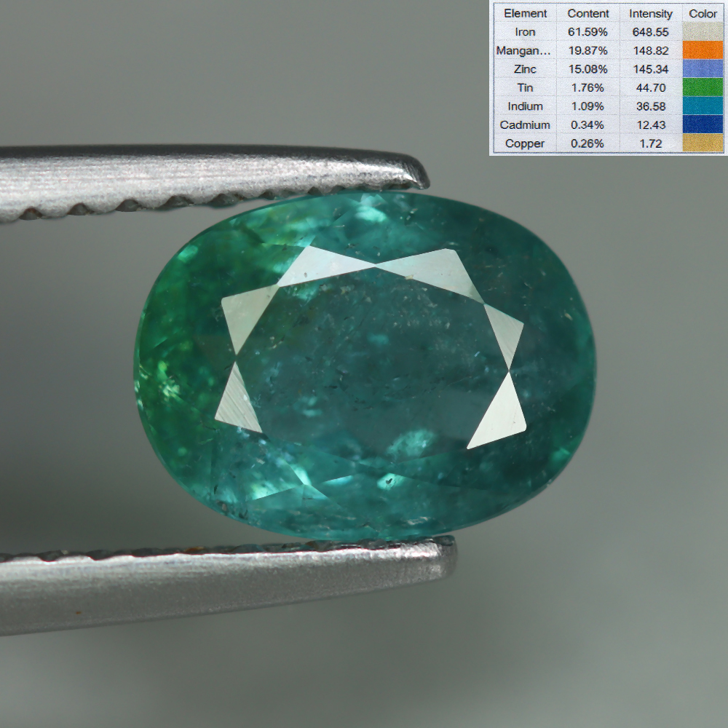Select the Iron element cell
Image resolution: width=728 pixels, height=728 pixels.
pyautogui.click(x=525, y=32)
